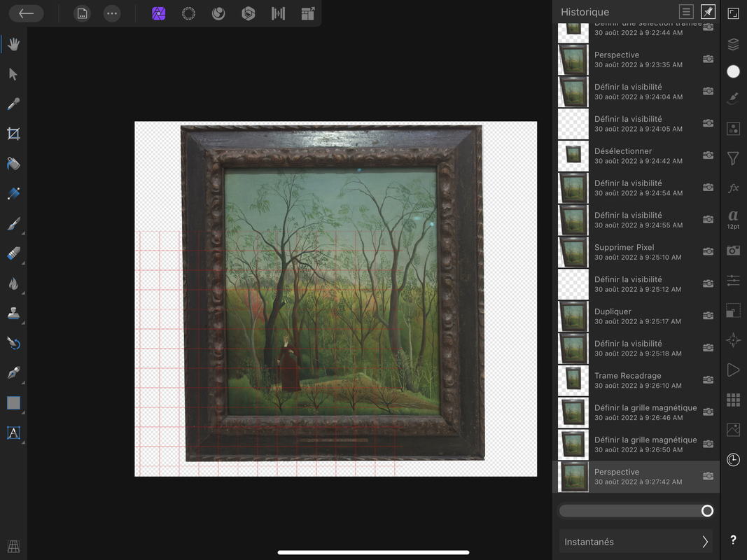This screenshot has width=747, height=560.
Task: Select Définir la visibilité at 9:24:04
Action: tap(636, 92)
